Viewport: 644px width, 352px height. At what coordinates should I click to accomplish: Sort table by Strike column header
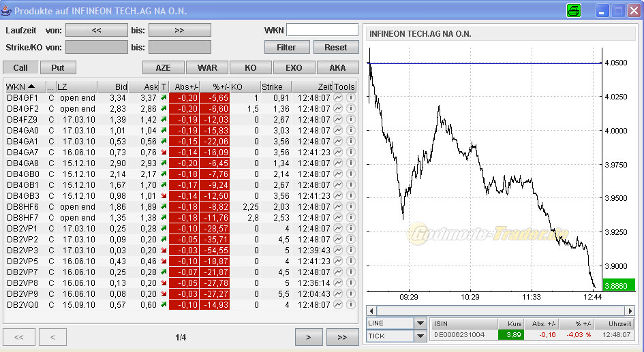tap(277, 86)
